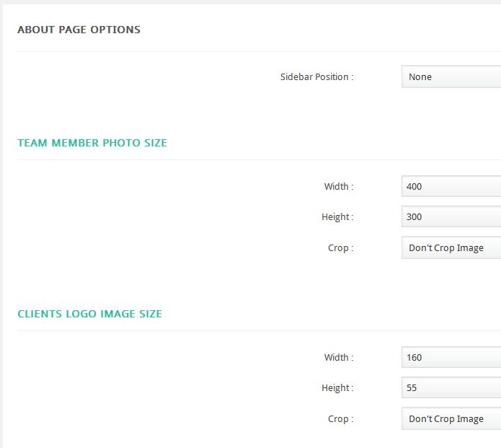
Task: Click the Sidebar Position label
Action: click(317, 76)
